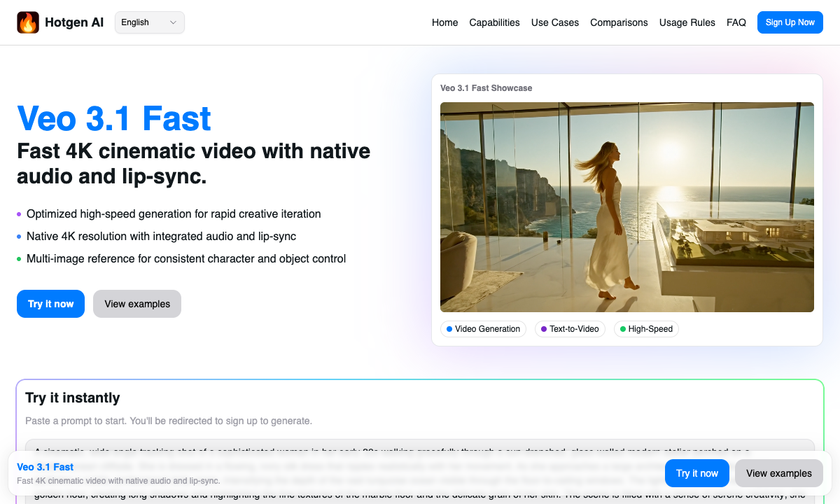Viewport: 840px width, 504px height.
Task: Click View examples in bottom sticky bar
Action: pos(778,473)
